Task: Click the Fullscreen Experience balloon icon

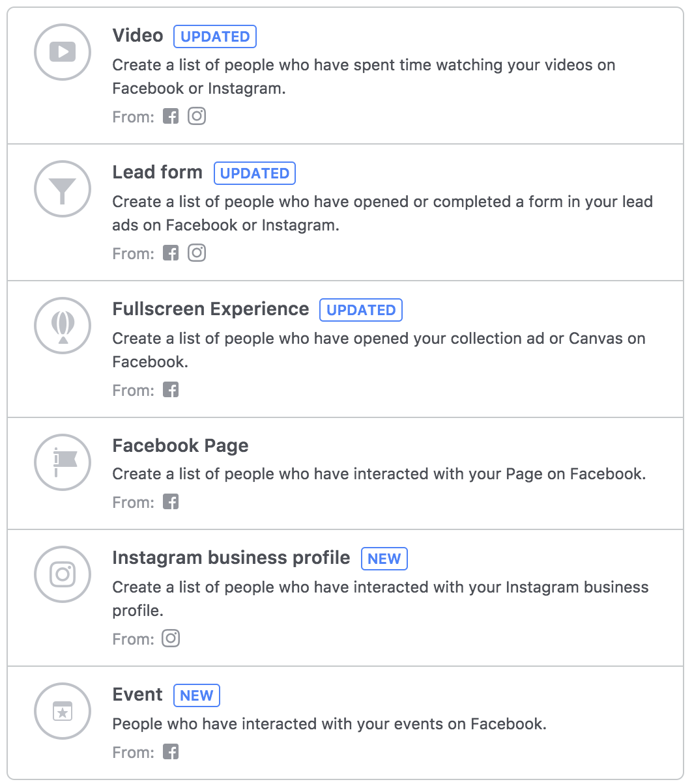Action: (x=62, y=326)
